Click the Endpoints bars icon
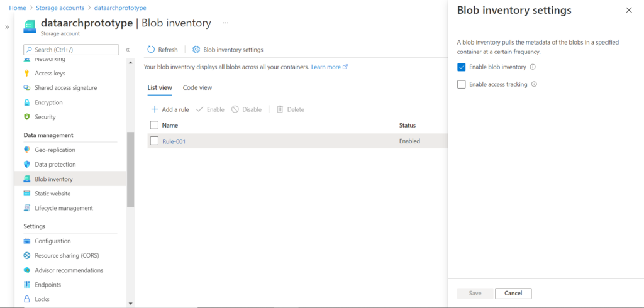Image resolution: width=644 pixels, height=308 pixels. (27, 285)
